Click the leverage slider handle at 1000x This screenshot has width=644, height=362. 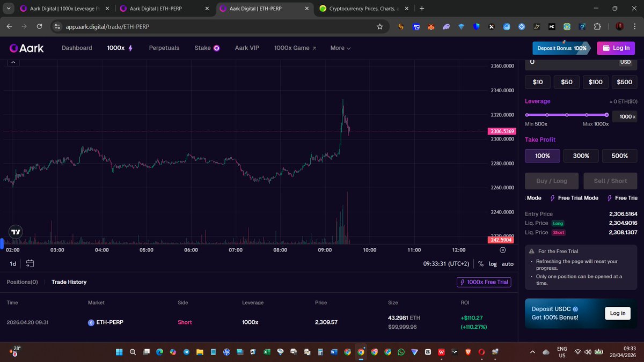click(x=606, y=115)
